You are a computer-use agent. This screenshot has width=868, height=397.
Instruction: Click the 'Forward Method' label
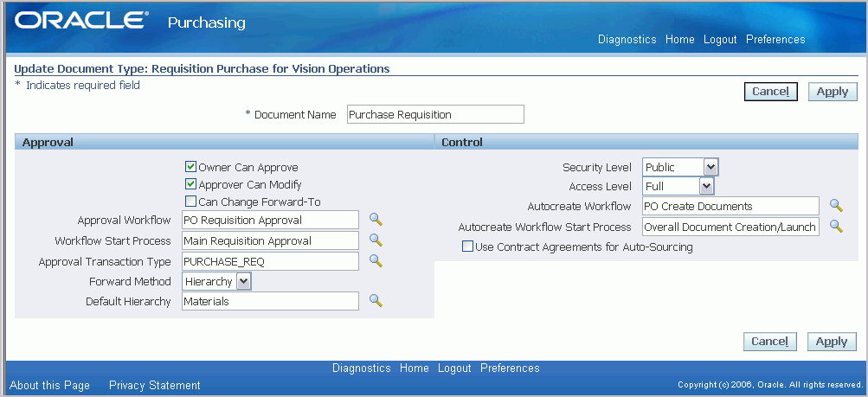pos(130,281)
